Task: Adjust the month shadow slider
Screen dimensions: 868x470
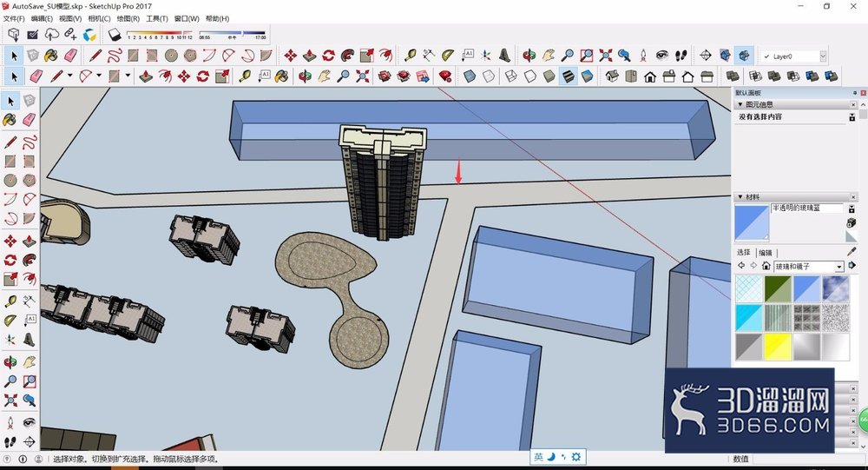Action: pyautogui.click(x=160, y=35)
